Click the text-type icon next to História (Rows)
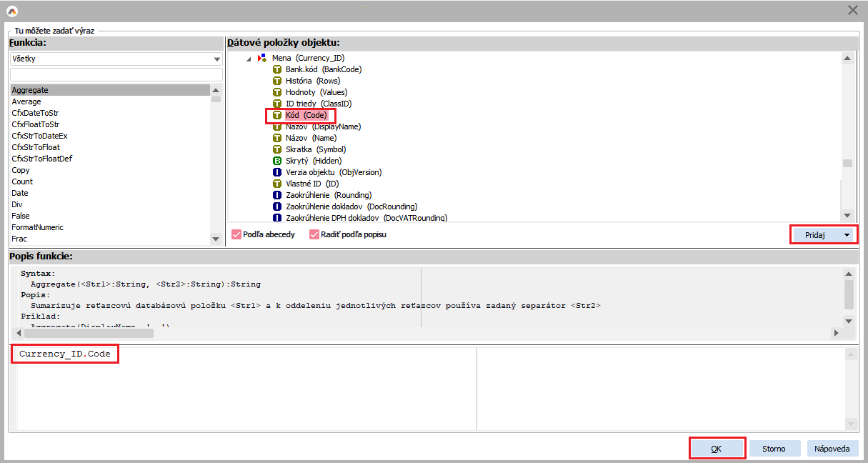Viewport: 868px width, 463px height. coord(278,81)
